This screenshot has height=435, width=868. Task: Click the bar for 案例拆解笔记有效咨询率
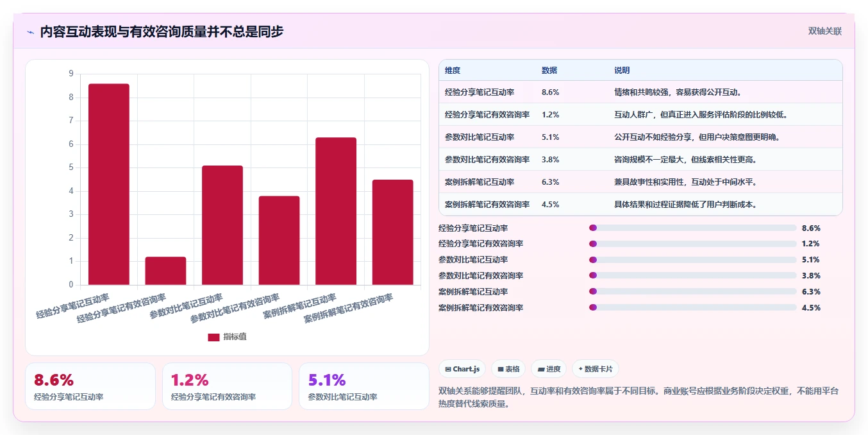click(x=393, y=232)
